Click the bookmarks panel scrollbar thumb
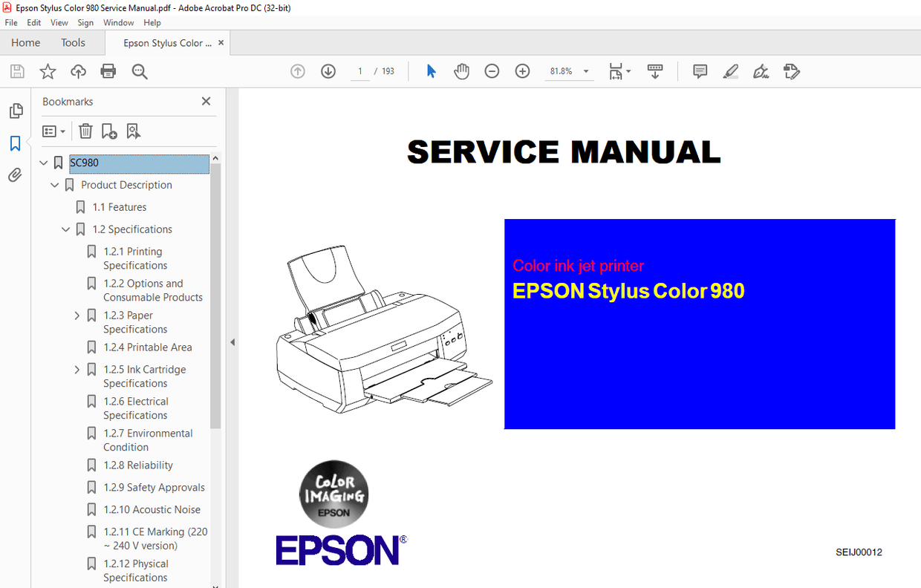The height and width of the screenshot is (588, 921). pos(215,295)
